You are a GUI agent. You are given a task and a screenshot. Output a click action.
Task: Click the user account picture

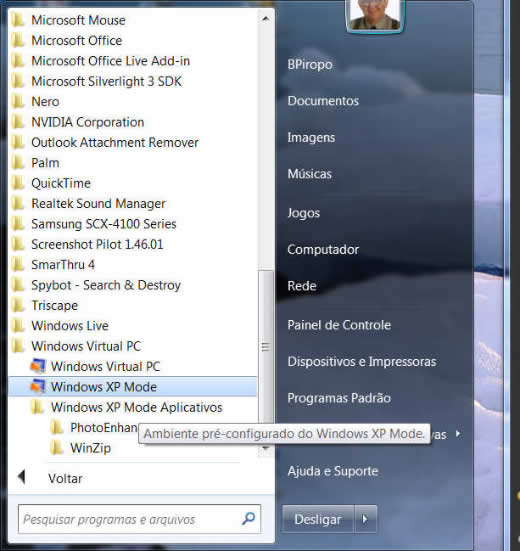pos(375,15)
